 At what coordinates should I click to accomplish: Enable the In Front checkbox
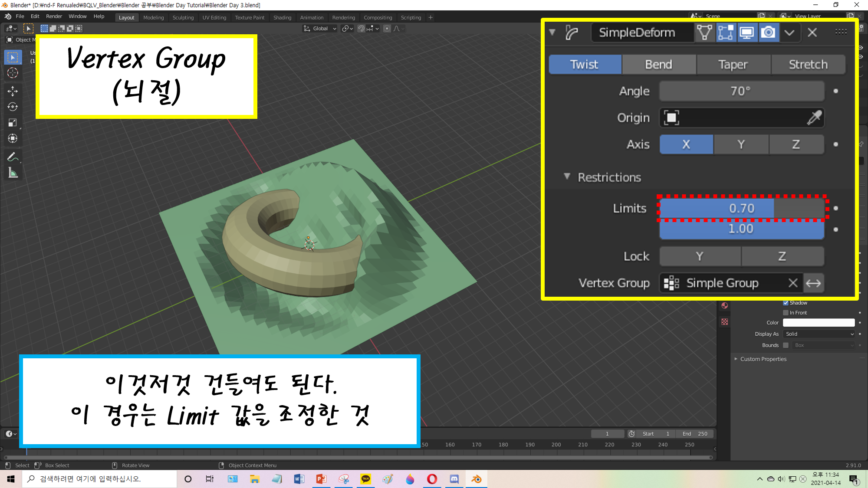[x=786, y=313]
